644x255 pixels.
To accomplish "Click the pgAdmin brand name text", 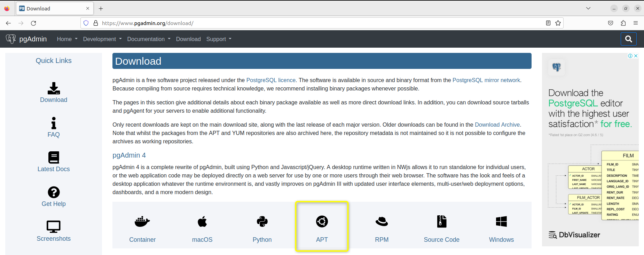I will 33,39.
